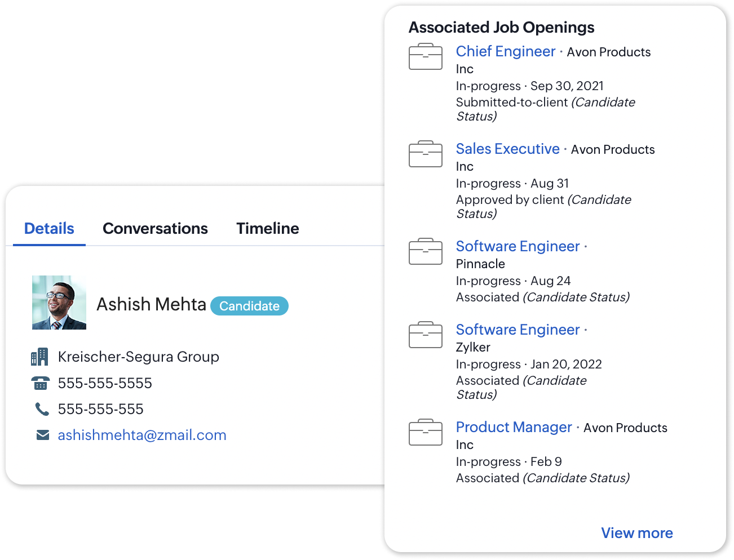Switch to the Details tab

(x=49, y=228)
